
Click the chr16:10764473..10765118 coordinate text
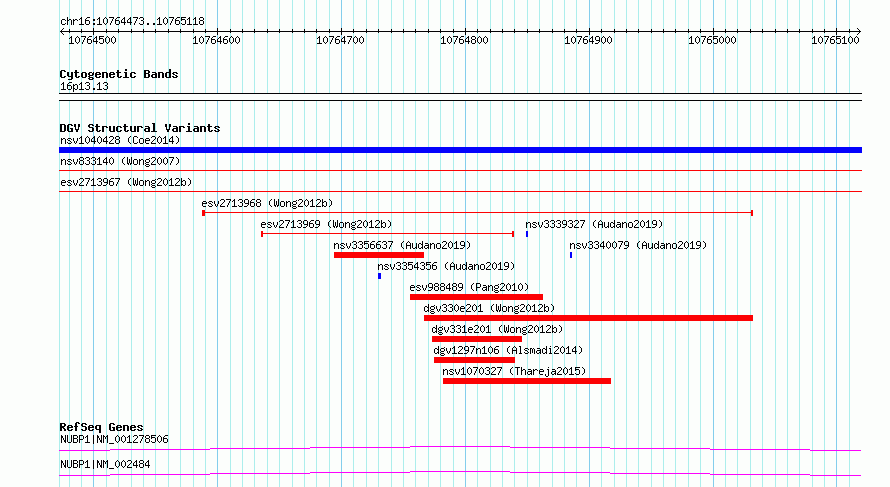132,22
